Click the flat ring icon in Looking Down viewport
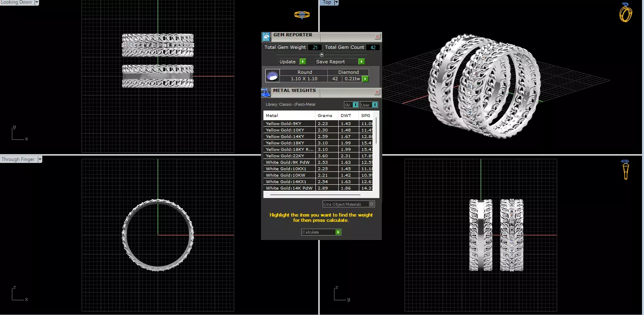This screenshot has height=315, width=644. pyautogui.click(x=302, y=15)
